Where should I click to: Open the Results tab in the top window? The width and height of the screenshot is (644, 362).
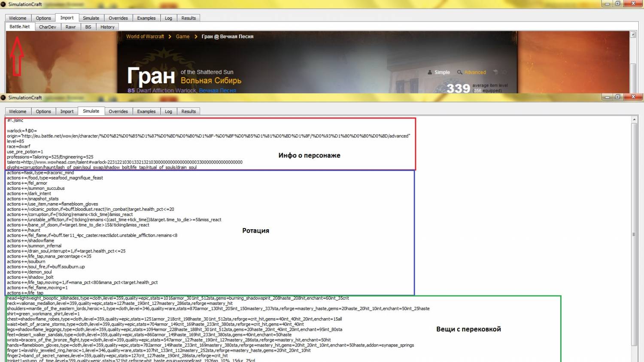188,18
